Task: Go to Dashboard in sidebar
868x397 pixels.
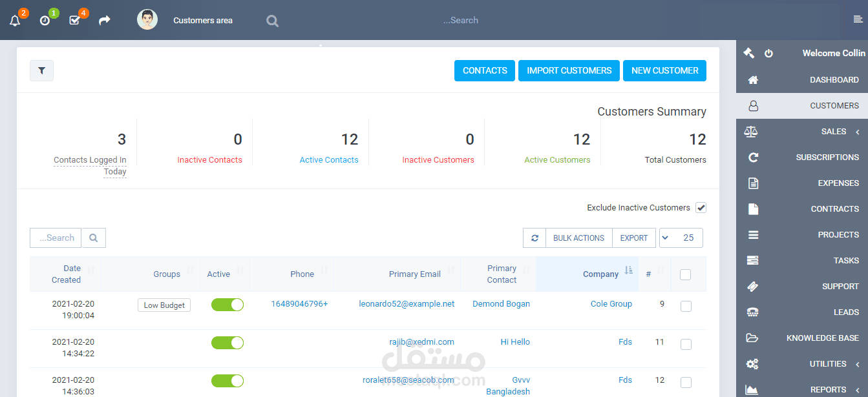Action: point(802,80)
